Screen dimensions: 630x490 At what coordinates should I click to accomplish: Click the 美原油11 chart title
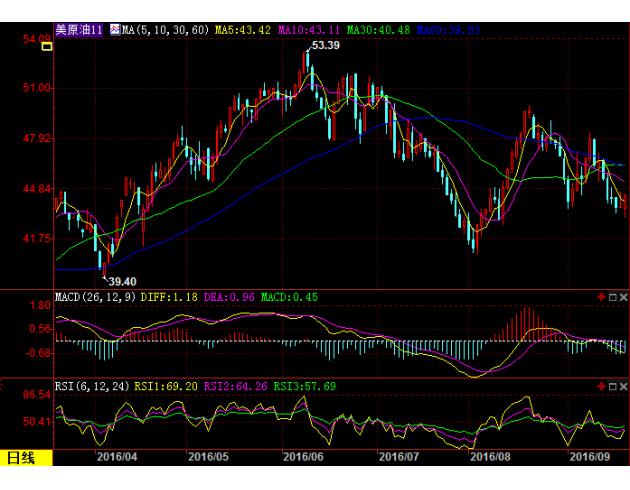(79, 31)
